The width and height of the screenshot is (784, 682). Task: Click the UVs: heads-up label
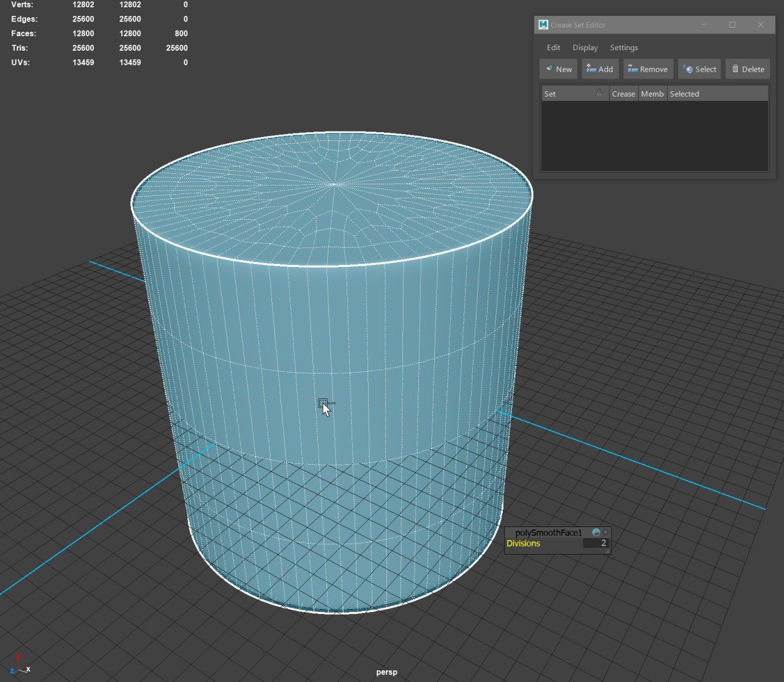click(20, 62)
